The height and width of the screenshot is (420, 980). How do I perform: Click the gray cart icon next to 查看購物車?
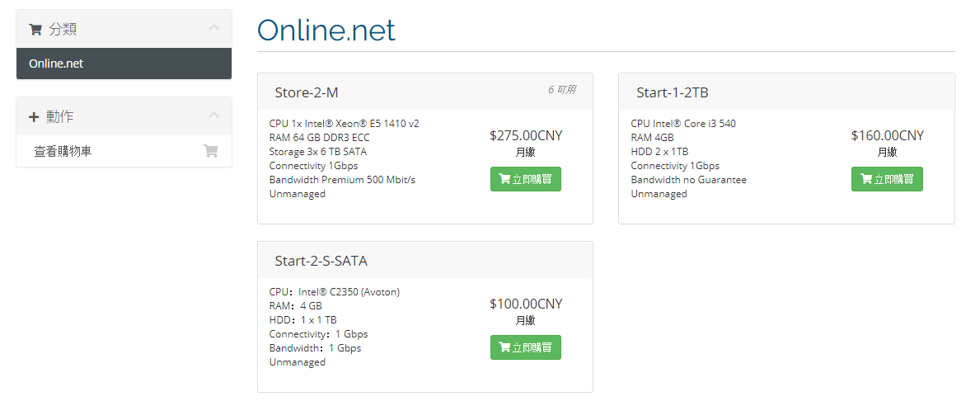click(211, 151)
